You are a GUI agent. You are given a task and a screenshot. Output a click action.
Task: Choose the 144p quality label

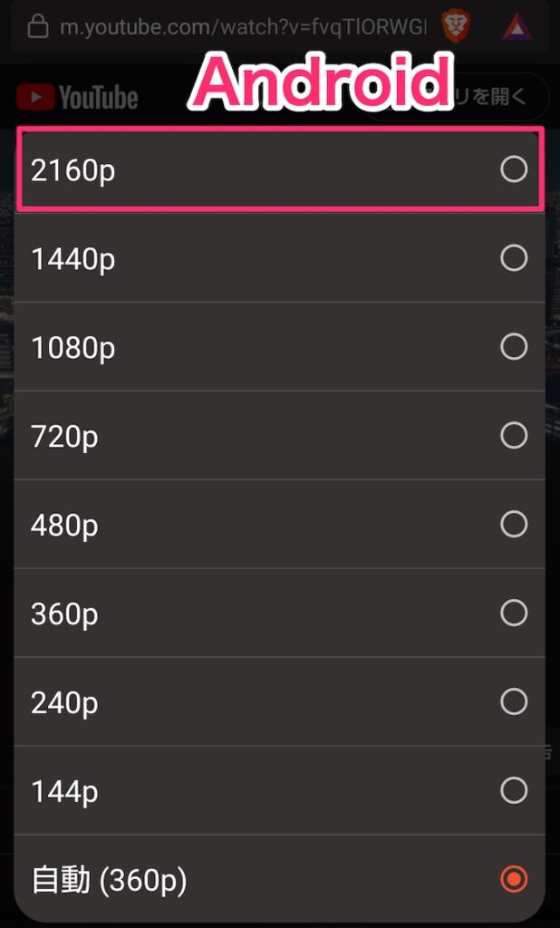64,792
